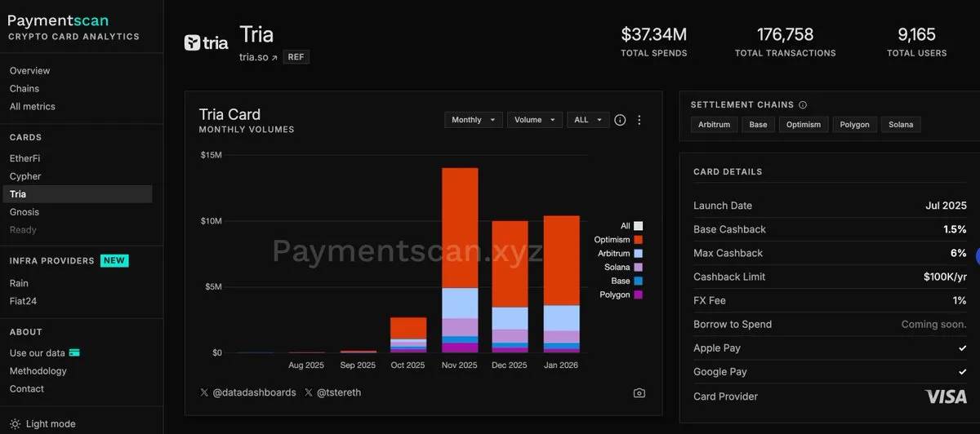Click the card icon beside Use our data
The height and width of the screenshot is (434, 980).
coord(74,353)
